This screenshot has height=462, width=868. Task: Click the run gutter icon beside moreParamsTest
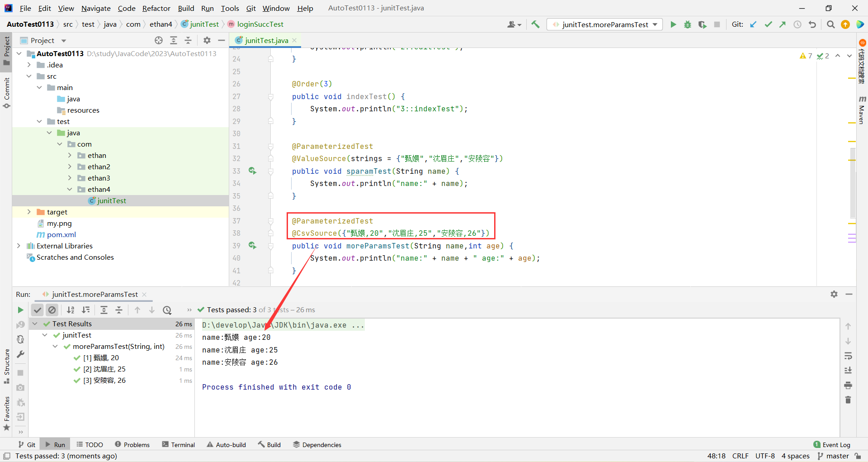252,245
